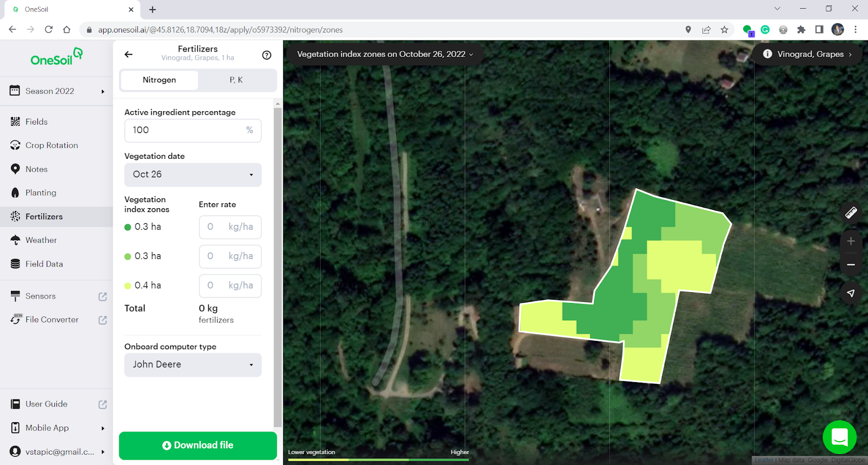Open Grammarly extension icon
The height and width of the screenshot is (465, 868).
pyautogui.click(x=765, y=30)
